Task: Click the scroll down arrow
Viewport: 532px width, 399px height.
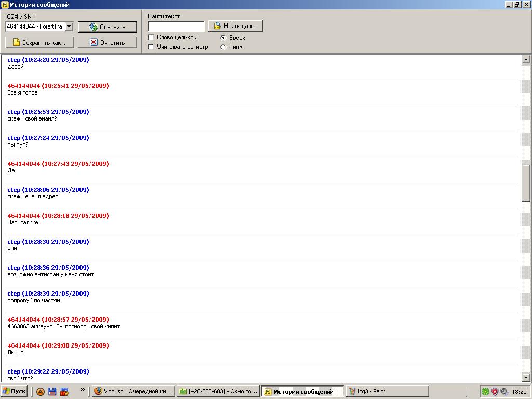Action: [526, 378]
